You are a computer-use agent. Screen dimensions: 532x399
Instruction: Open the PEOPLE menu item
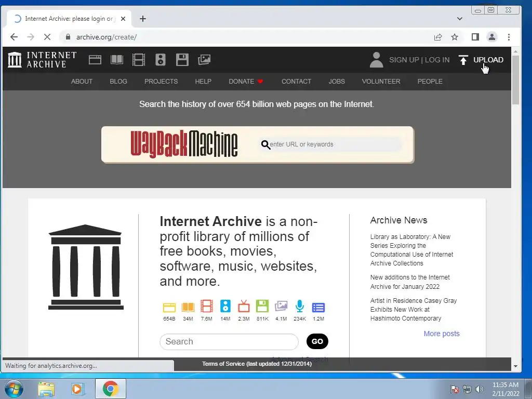pyautogui.click(x=430, y=82)
